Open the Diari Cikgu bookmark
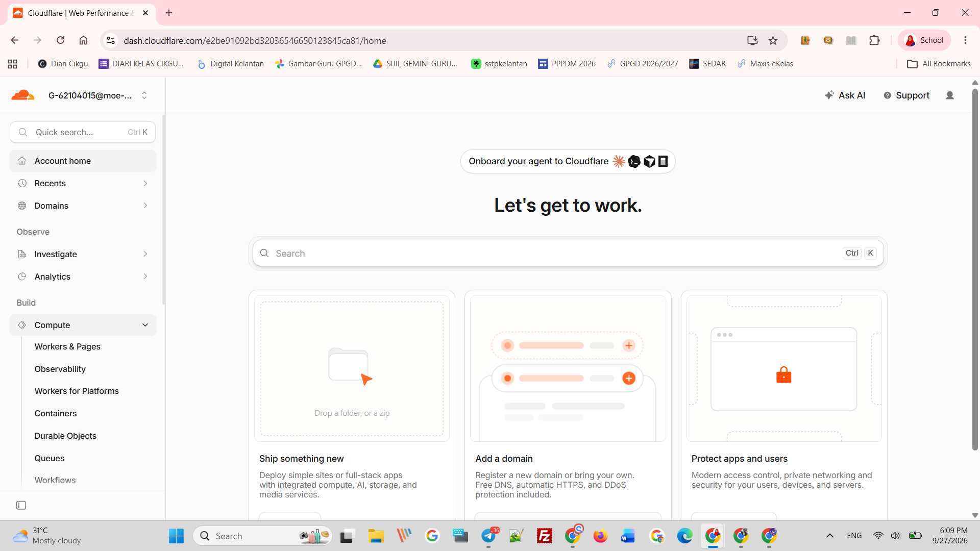This screenshot has width=980, height=551. (x=63, y=64)
